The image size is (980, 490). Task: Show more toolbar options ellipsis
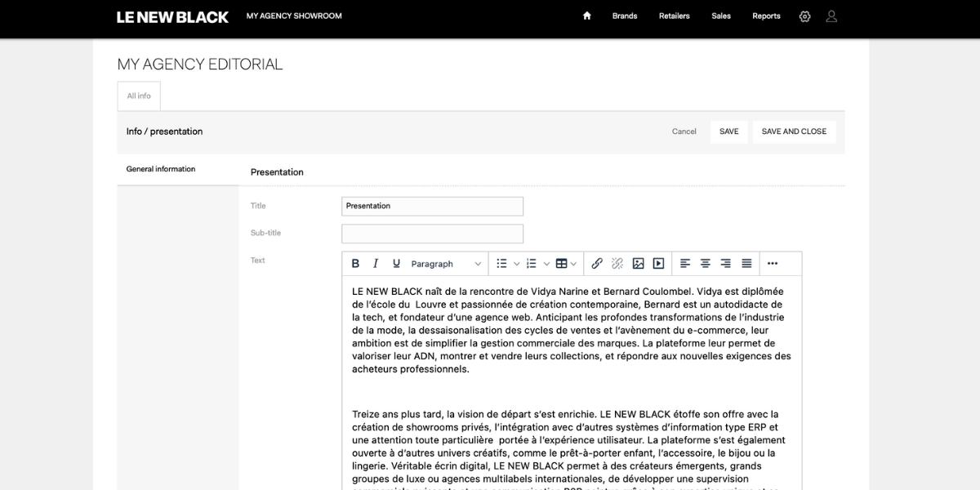[773, 264]
